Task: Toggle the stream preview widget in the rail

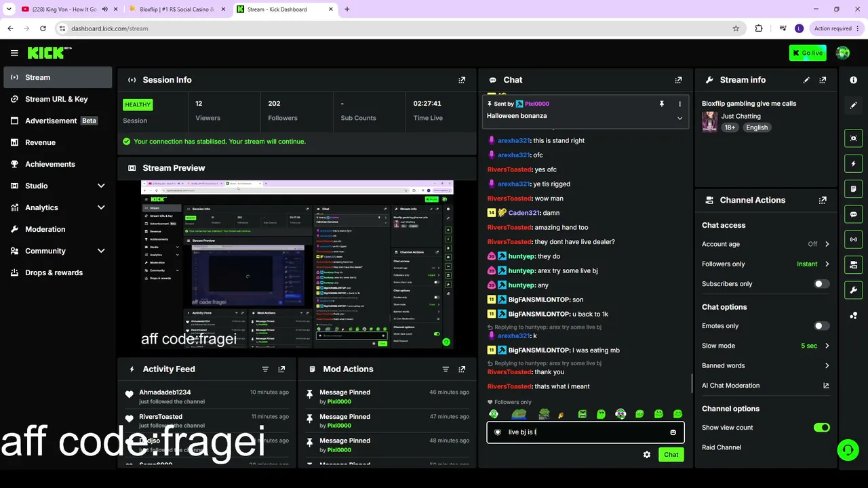Action: tap(854, 138)
